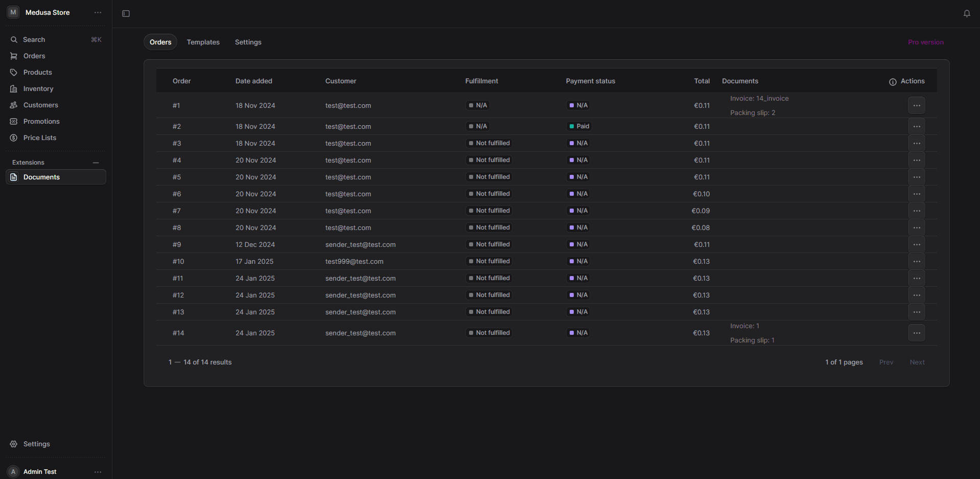Open the actions menu for order #1
Image resolution: width=980 pixels, height=479 pixels.
pos(916,105)
